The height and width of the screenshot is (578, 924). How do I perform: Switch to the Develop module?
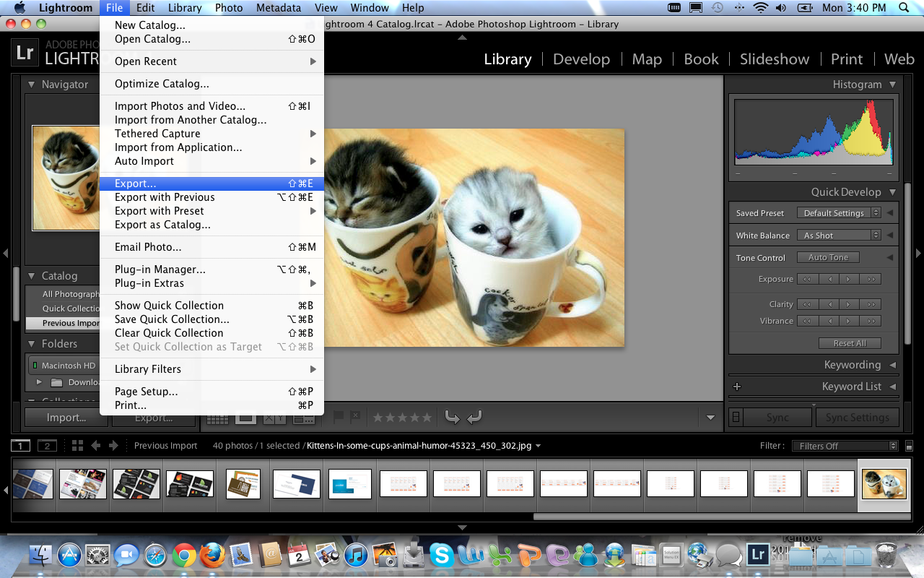(x=581, y=59)
